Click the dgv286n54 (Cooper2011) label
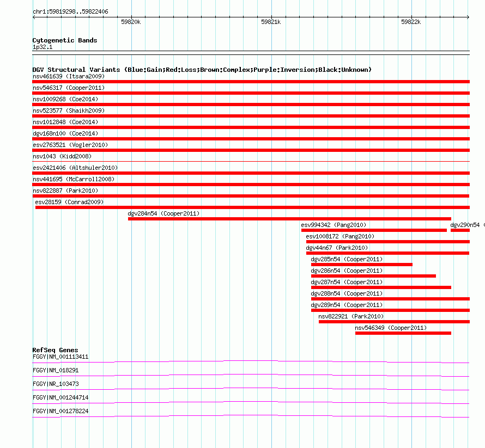The image size is (485, 448). click(x=347, y=271)
